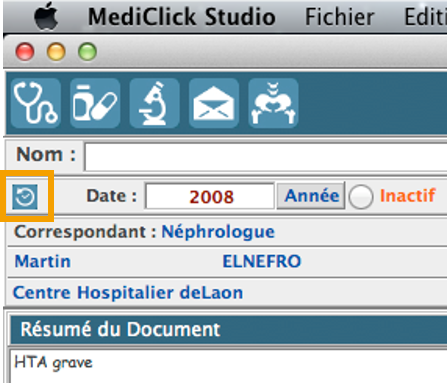
Task: Select the pelvis imaging icon
Action: click(x=273, y=103)
